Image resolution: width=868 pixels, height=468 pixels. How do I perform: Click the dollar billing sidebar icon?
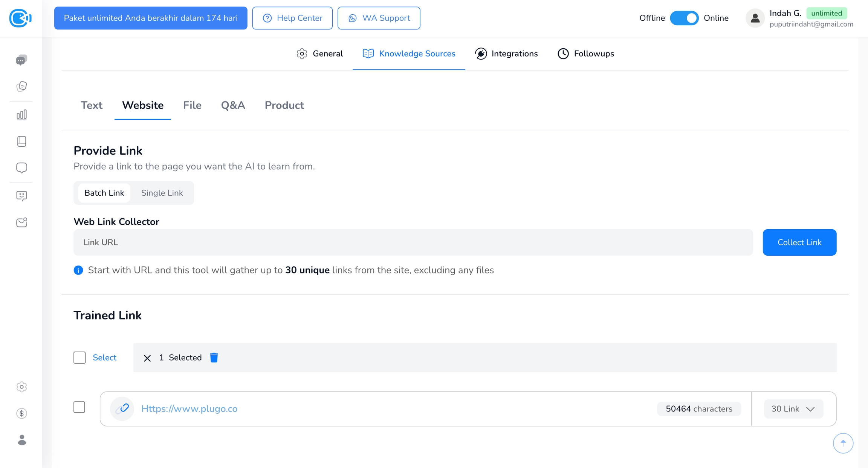pyautogui.click(x=21, y=413)
